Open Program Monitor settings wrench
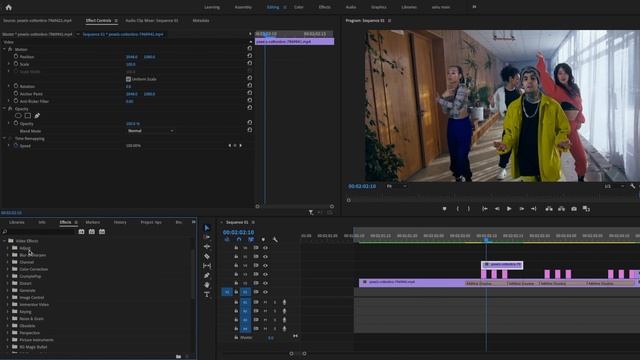Viewport: 640px width, 360px height. (x=632, y=186)
